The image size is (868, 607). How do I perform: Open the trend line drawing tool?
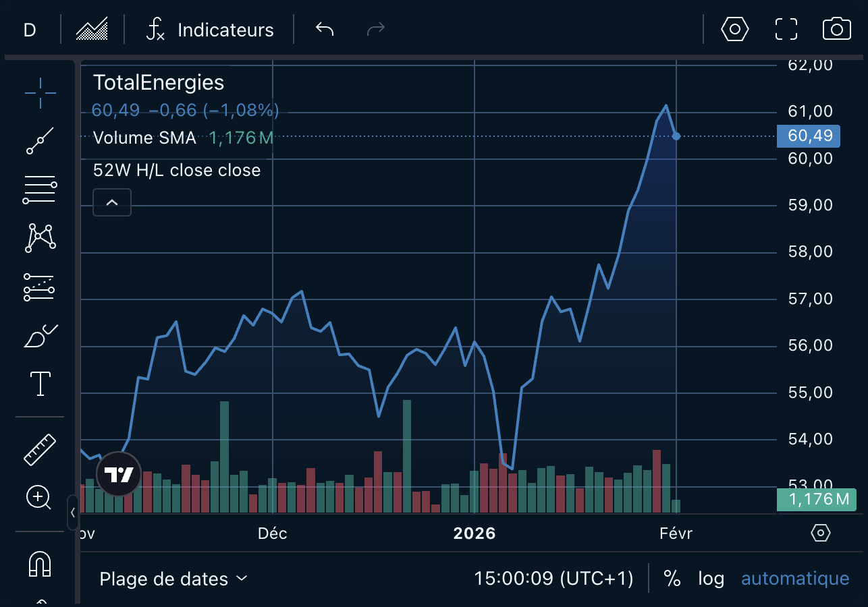[39, 140]
